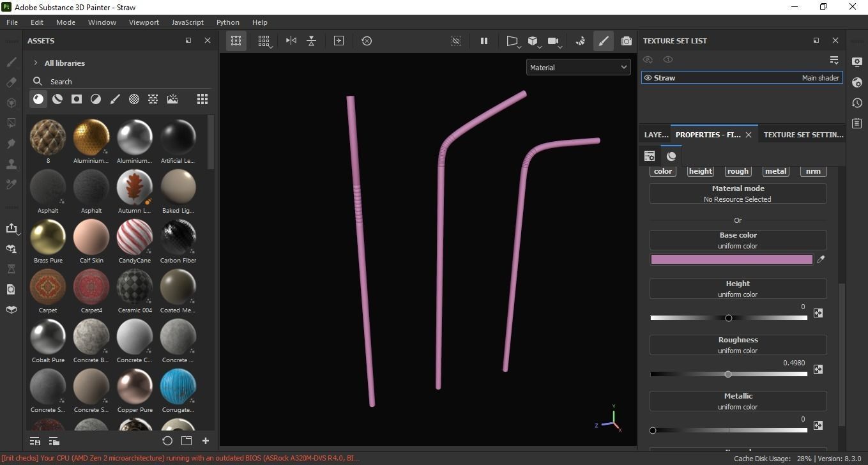Filter assets by Brushes
The width and height of the screenshot is (868, 465).
tap(115, 99)
